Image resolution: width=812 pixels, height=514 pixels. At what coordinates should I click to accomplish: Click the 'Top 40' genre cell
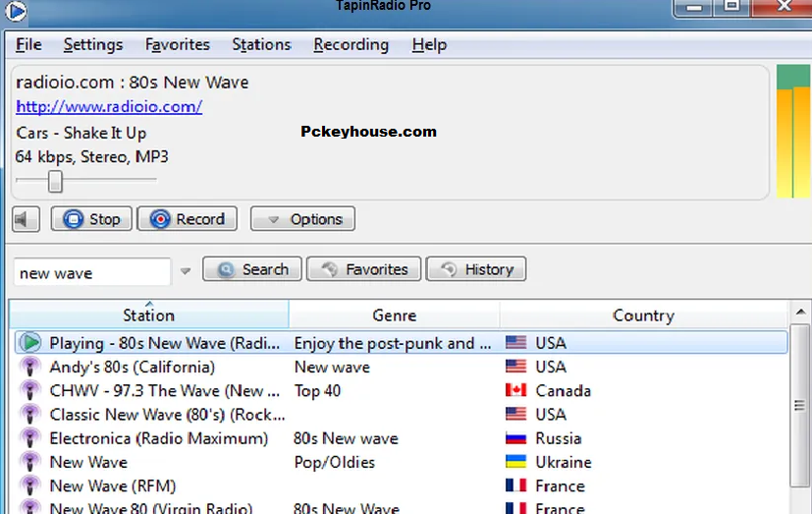coord(317,391)
